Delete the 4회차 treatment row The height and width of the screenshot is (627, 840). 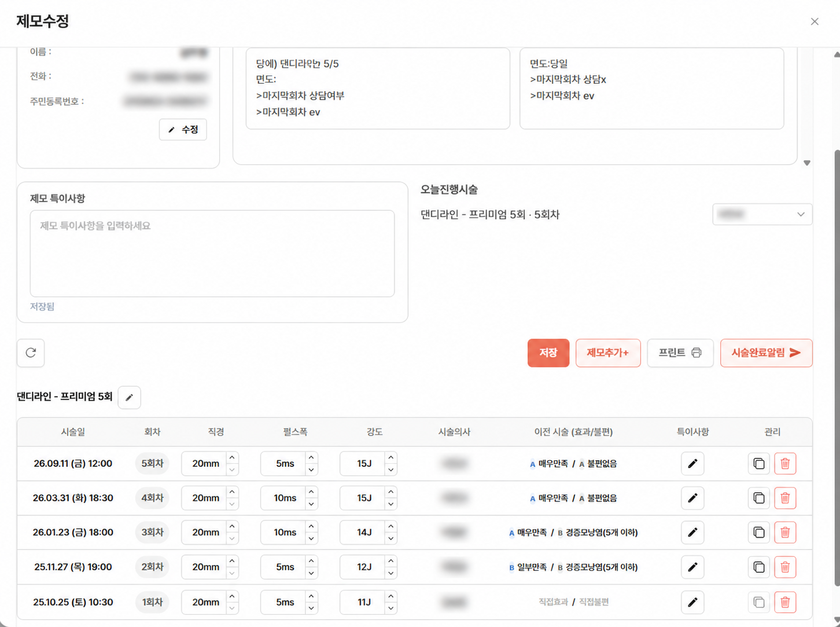785,498
